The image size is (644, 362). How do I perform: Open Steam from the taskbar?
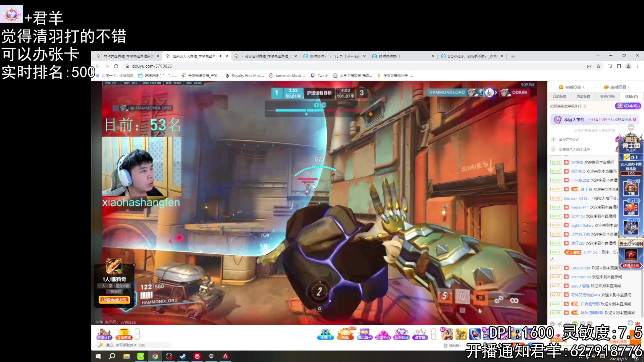tap(183, 356)
